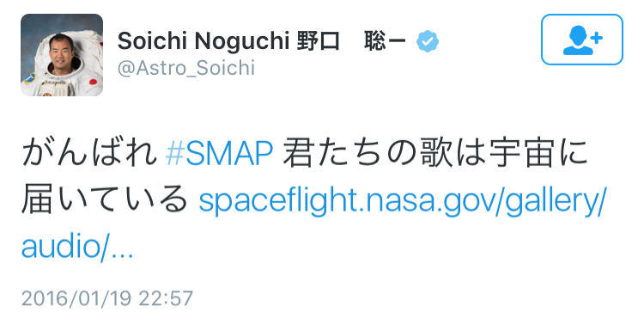The width and height of the screenshot is (644, 325).
Task: Tap the words 届いている in the tweet
Action: pos(105,199)
